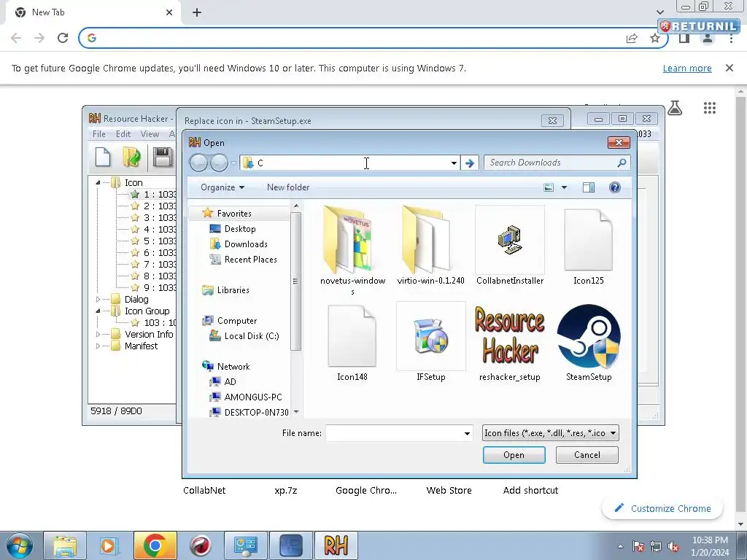
Task: Click the Resource Hacker save disk icon
Action: pyautogui.click(x=163, y=157)
